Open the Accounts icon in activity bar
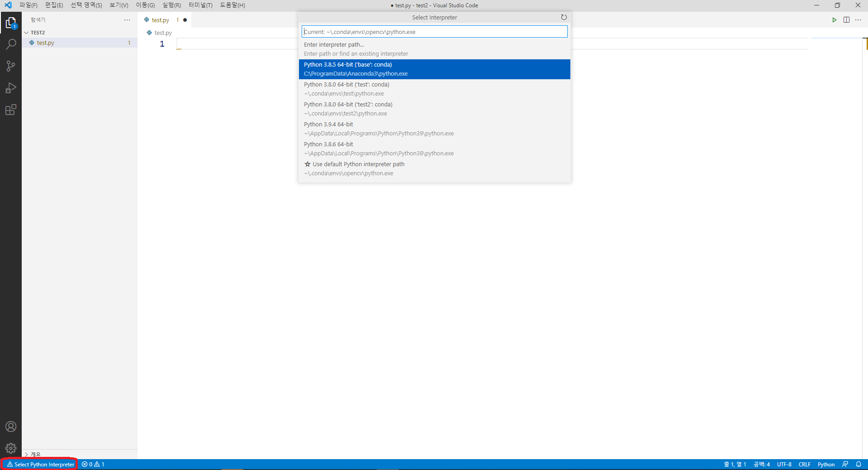 point(11,427)
